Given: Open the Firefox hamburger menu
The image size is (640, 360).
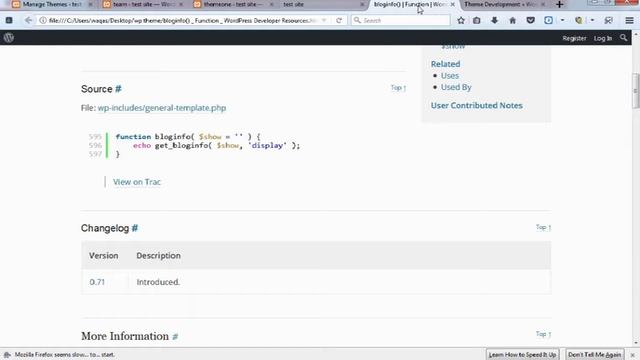Looking at the screenshot, I should pyautogui.click(x=629, y=20).
